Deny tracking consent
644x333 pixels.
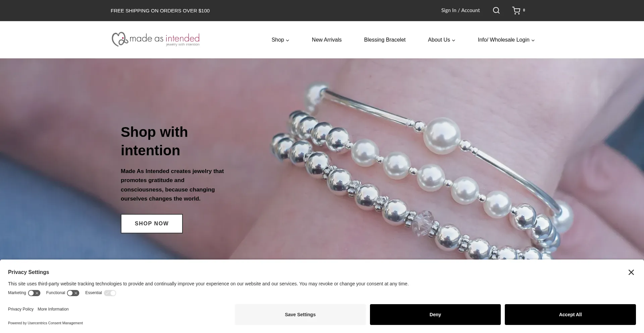click(435, 315)
